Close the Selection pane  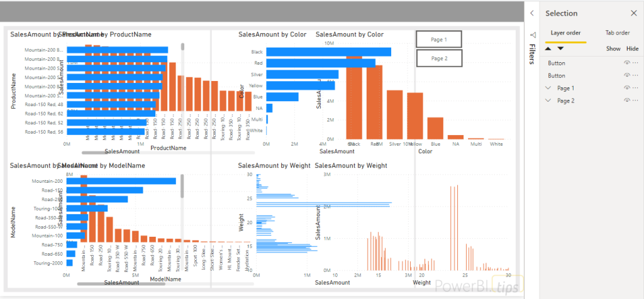pyautogui.click(x=633, y=13)
